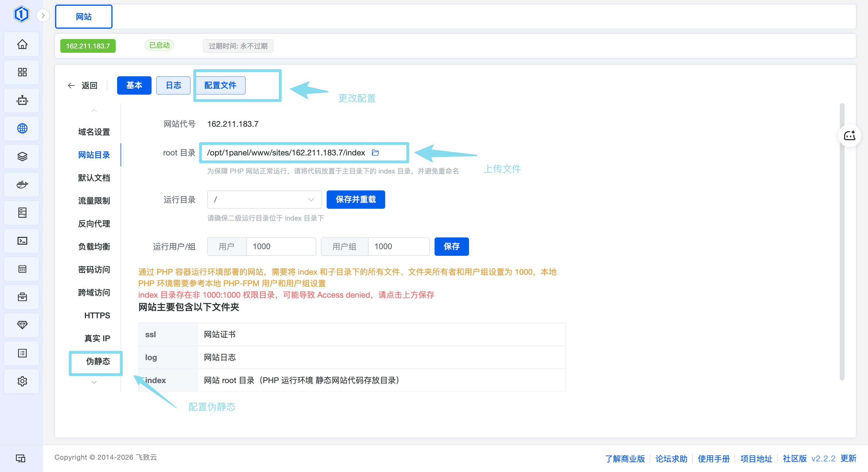
Task: Click the 保存 button for user/group
Action: click(x=451, y=246)
